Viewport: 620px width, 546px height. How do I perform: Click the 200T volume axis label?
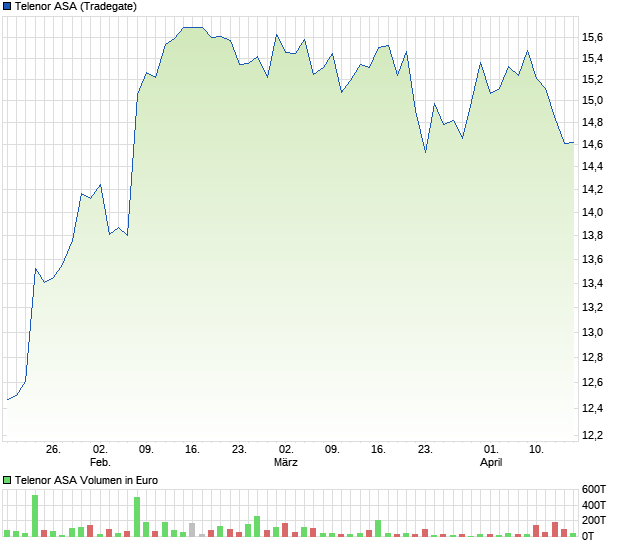[594, 520]
